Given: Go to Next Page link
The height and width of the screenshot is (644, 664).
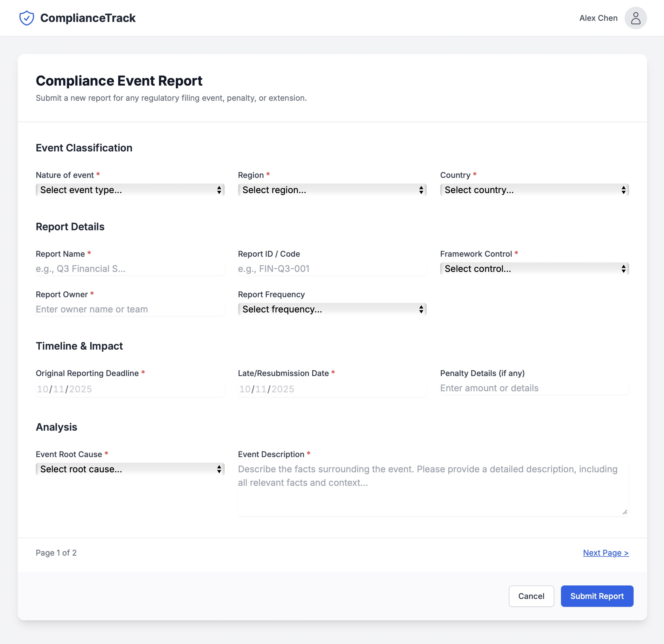Looking at the screenshot, I should coord(606,553).
